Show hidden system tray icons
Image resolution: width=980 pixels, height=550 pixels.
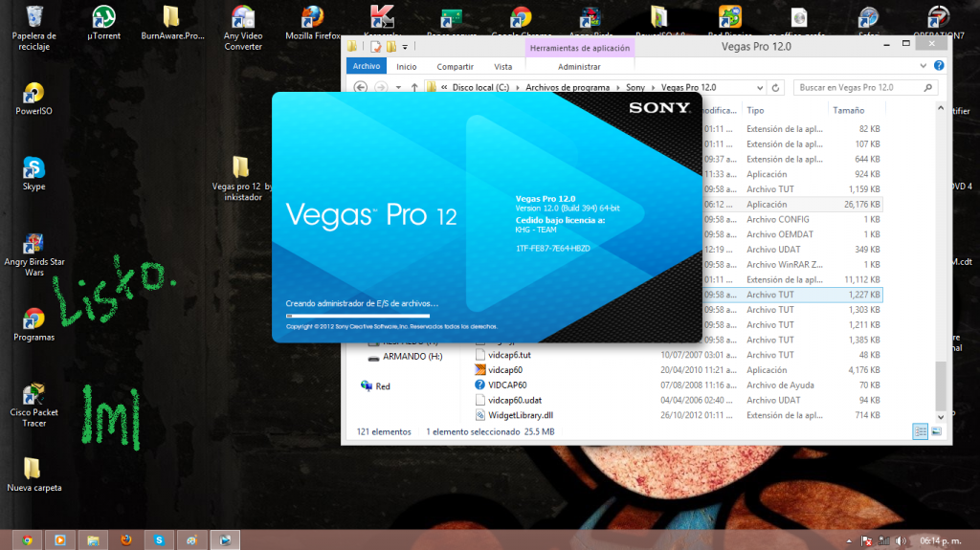coord(849,540)
